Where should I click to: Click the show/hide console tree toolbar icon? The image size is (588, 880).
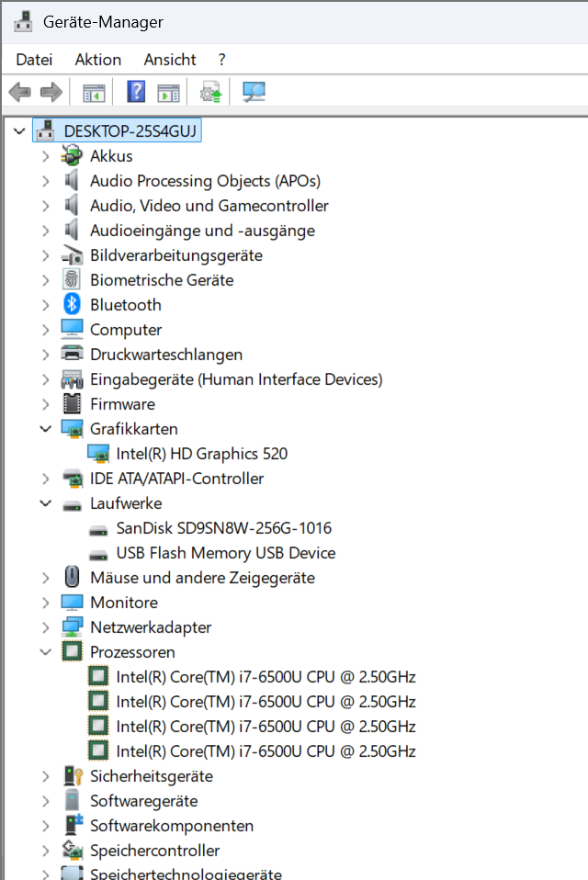94,92
